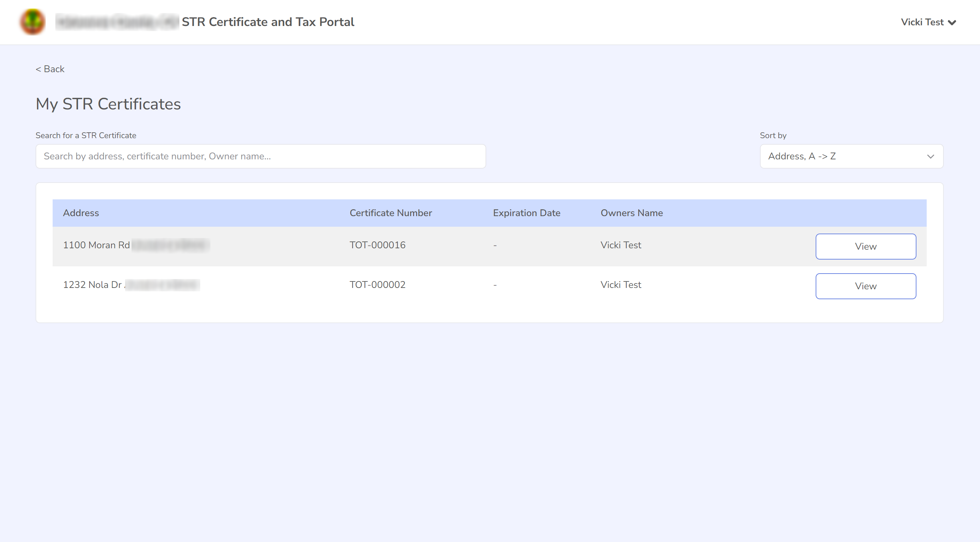Select the 1100 Moran Rd address cell
This screenshot has width=980, height=542.
(136, 245)
